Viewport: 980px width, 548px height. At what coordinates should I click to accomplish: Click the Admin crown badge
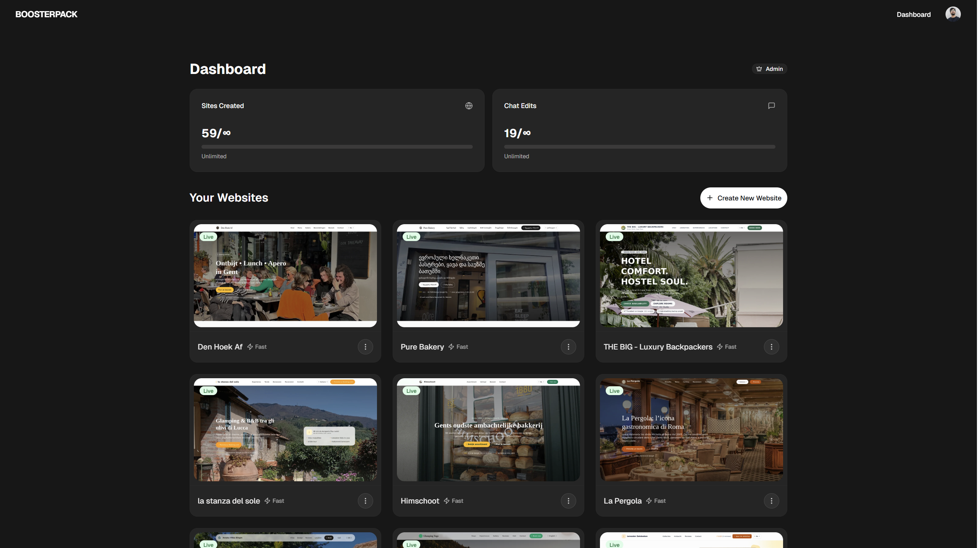[x=769, y=69]
